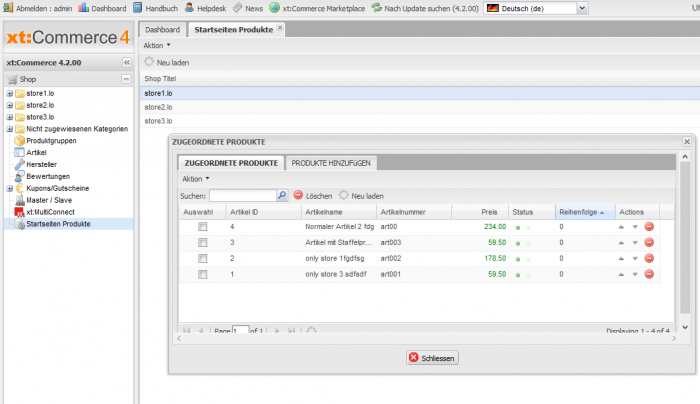700x404 pixels.
Task: Click the Suchen search input field
Action: click(x=243, y=196)
